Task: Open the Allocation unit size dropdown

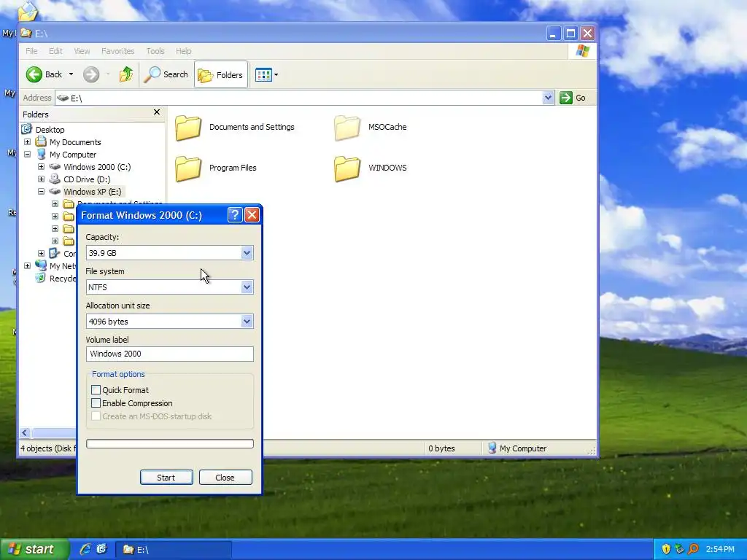Action: point(247,322)
